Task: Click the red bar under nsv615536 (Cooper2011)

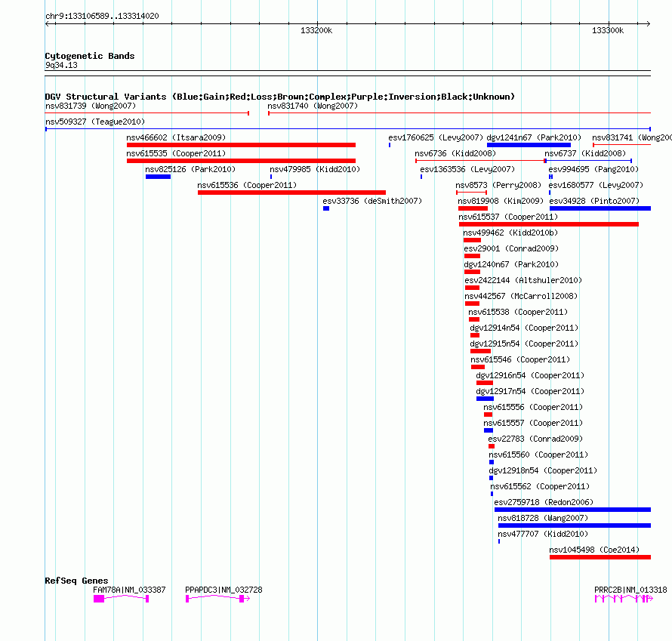Action: [x=292, y=193]
